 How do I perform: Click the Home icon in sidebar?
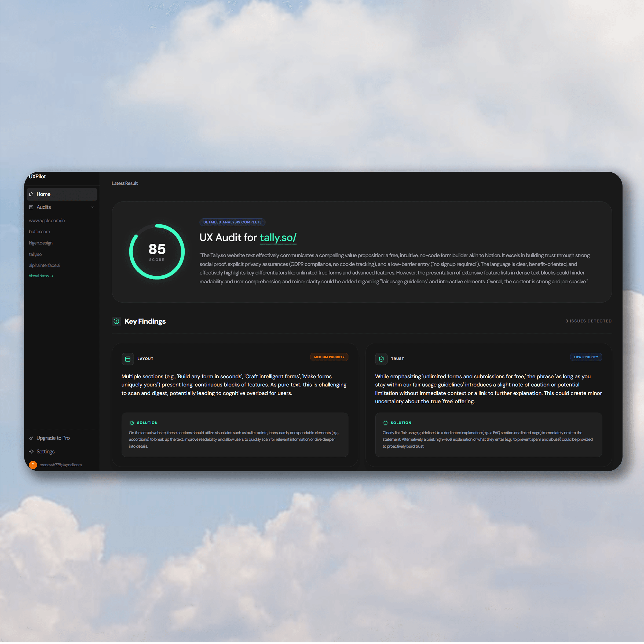pos(31,194)
